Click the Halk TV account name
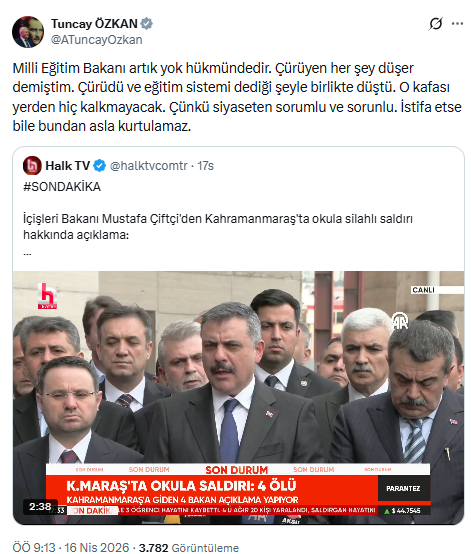Image resolution: width=471 pixels, height=554 pixels. pyautogui.click(x=68, y=165)
